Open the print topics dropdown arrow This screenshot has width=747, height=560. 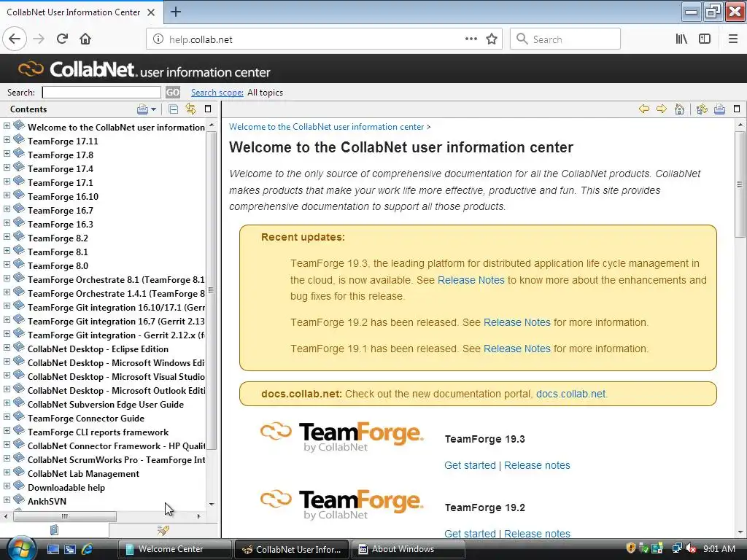153,109
